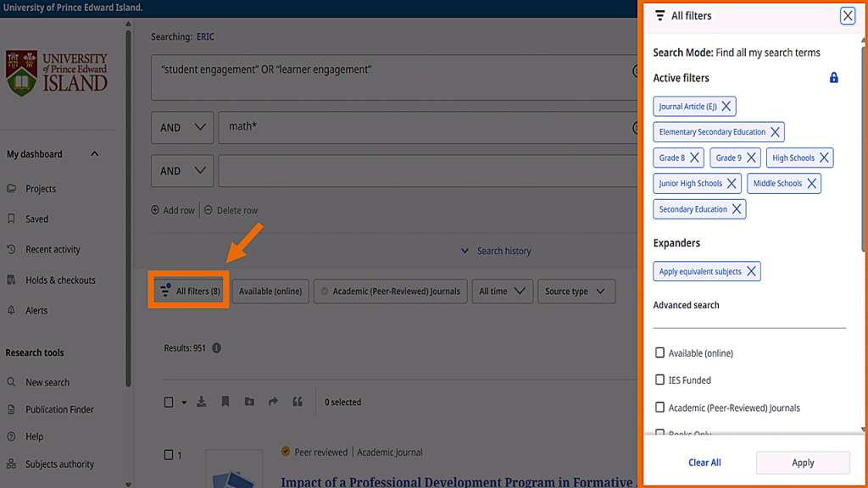868x488 pixels.
Task: Expand the Source type dropdown
Action: (576, 291)
